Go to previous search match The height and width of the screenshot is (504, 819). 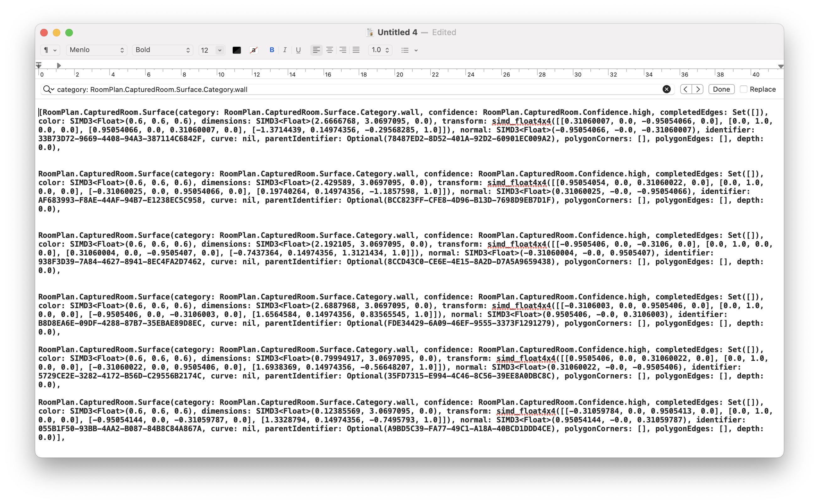click(x=686, y=89)
